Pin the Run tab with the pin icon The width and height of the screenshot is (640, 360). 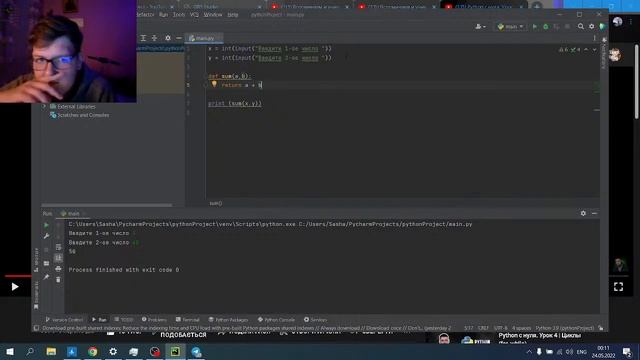click(46, 277)
